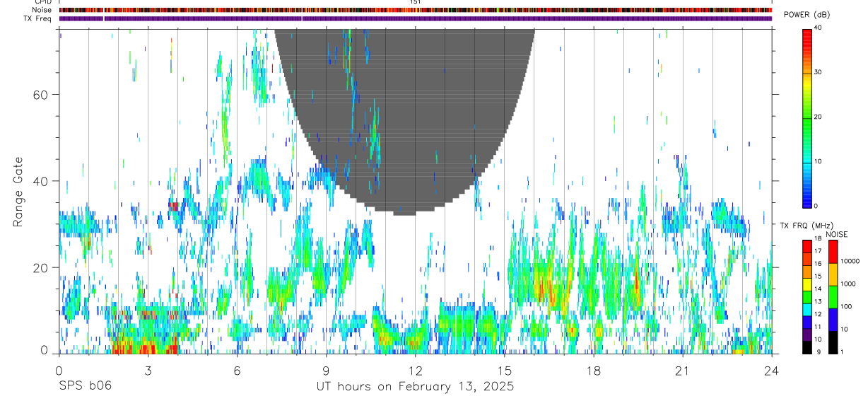Viewport: 868px width, 401px height.
Task: Click the NOISE legend title above its colorbar
Action: [836, 234]
